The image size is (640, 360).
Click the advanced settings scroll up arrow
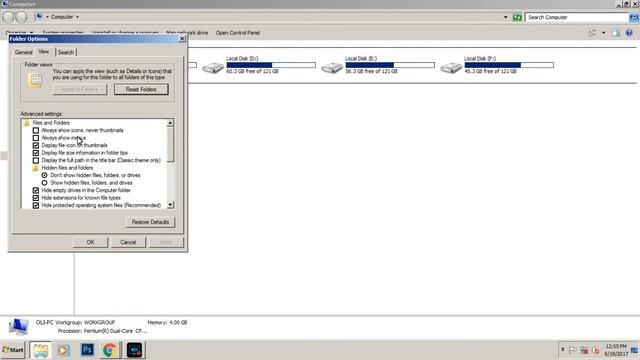point(170,123)
